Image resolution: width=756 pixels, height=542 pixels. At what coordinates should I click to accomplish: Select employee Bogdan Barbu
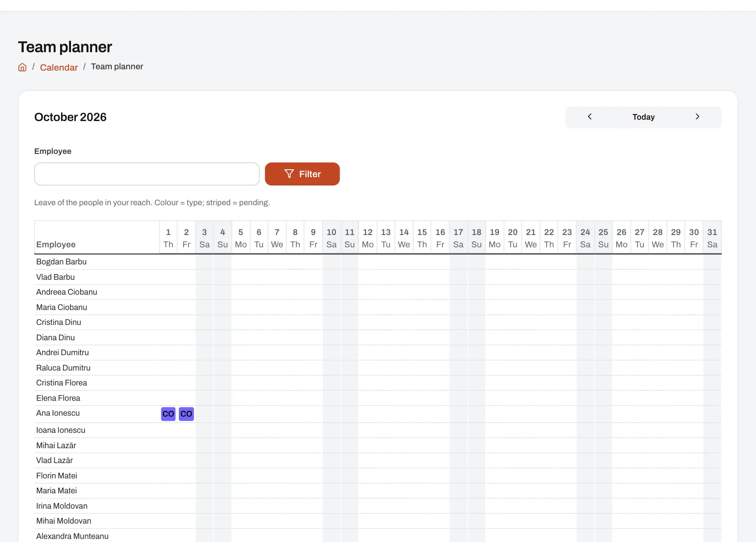pyautogui.click(x=61, y=262)
